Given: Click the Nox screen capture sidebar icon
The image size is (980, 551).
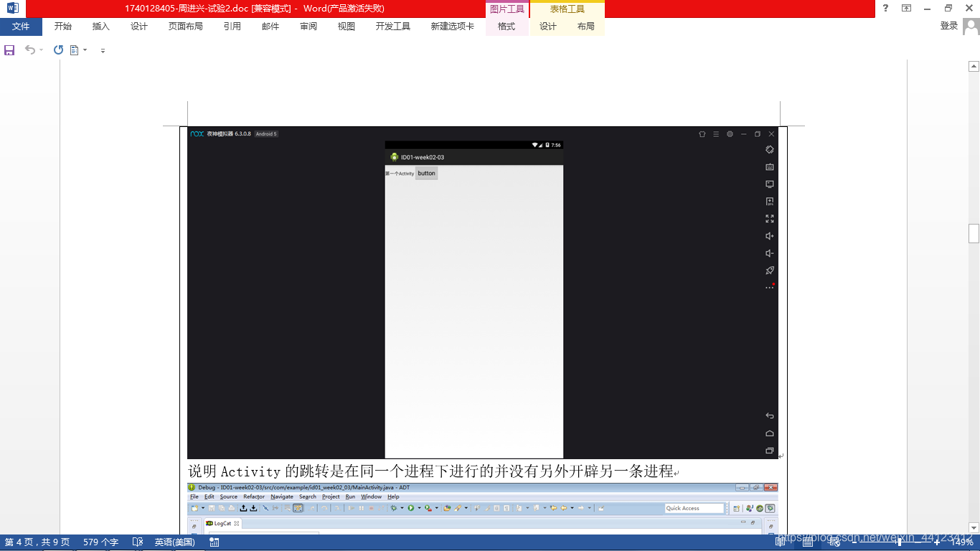Looking at the screenshot, I should click(770, 184).
